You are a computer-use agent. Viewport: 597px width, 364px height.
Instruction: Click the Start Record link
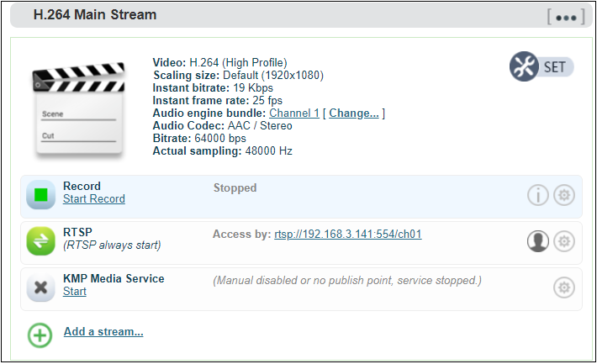[94, 198]
